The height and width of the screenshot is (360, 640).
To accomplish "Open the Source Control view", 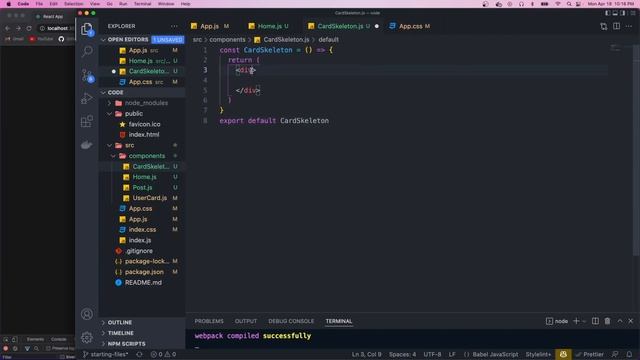I will pos(87,76).
